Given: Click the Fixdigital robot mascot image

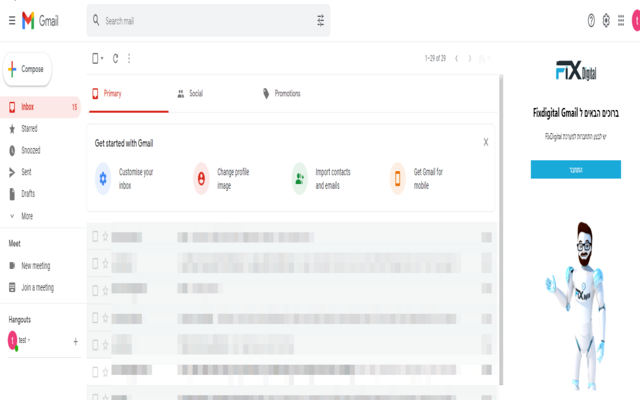Looking at the screenshot, I should 577,306.
